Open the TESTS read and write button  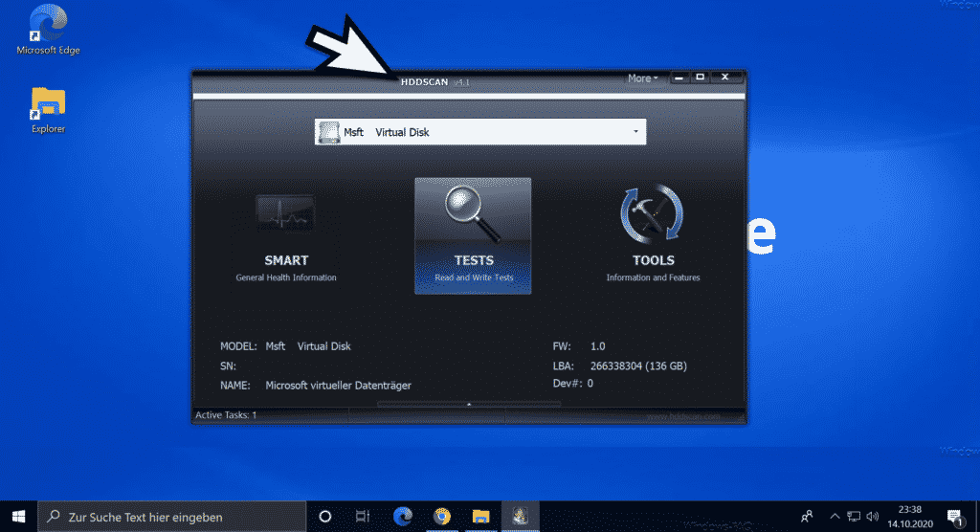[x=473, y=235]
